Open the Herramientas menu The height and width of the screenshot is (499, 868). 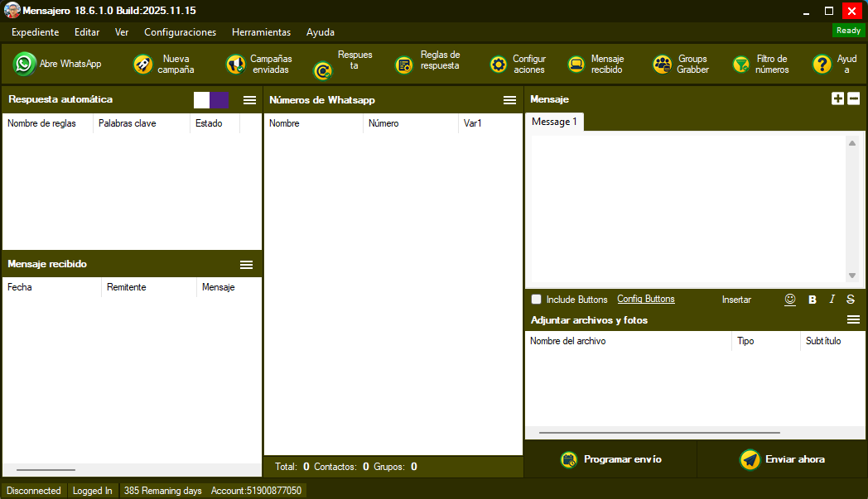(261, 32)
